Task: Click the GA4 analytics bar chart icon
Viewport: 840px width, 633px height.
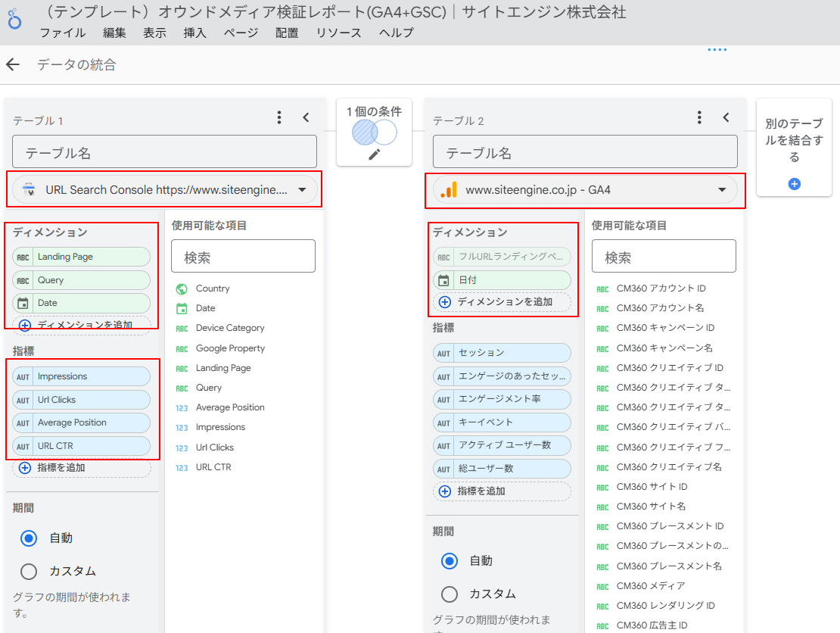Action: pyautogui.click(x=449, y=190)
